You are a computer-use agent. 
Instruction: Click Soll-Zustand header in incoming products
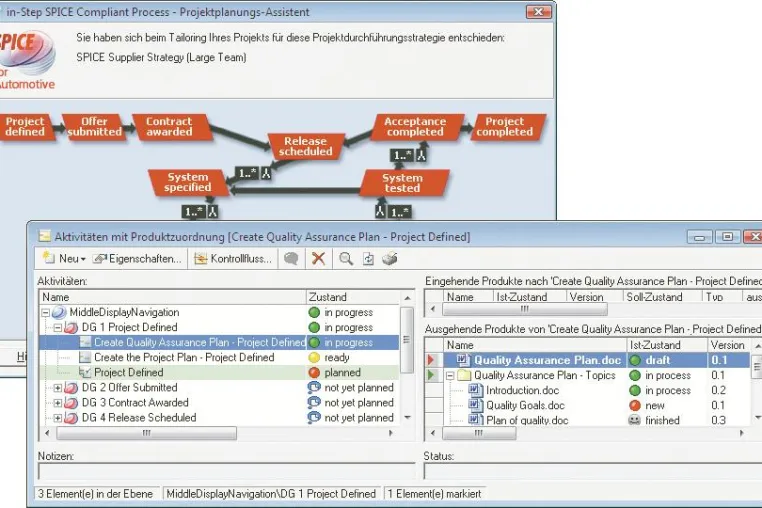tap(662, 297)
